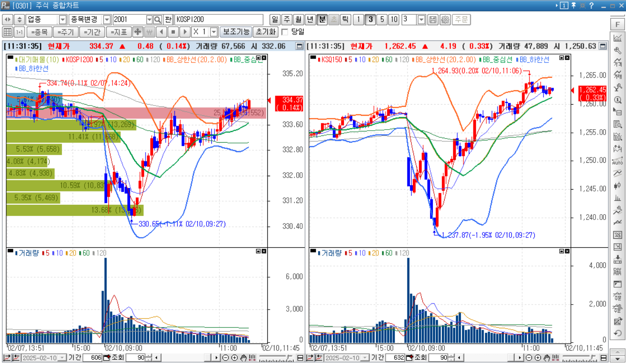Open chart settings gear icon in toolbar

[445, 20]
